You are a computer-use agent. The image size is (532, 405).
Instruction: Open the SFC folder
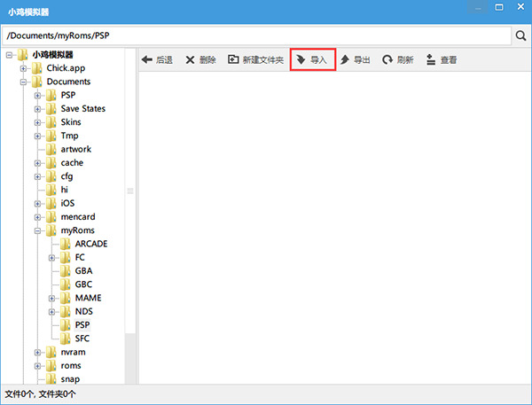click(x=82, y=339)
